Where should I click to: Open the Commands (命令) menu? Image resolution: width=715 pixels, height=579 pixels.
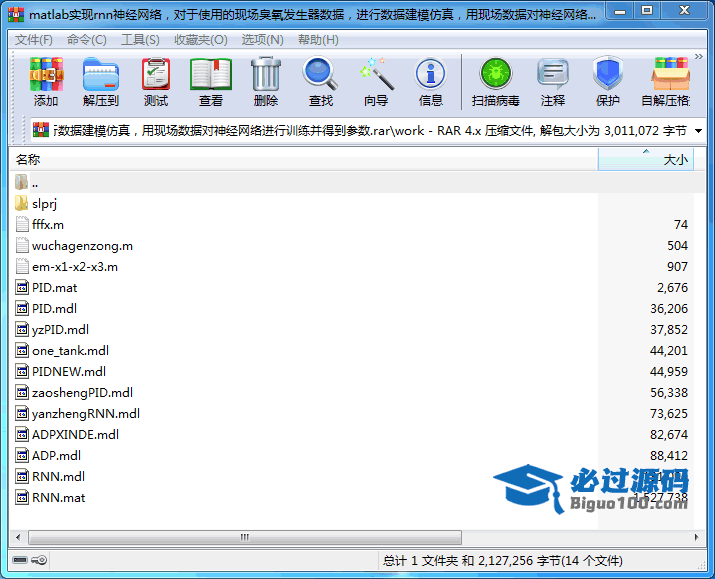coord(86,40)
